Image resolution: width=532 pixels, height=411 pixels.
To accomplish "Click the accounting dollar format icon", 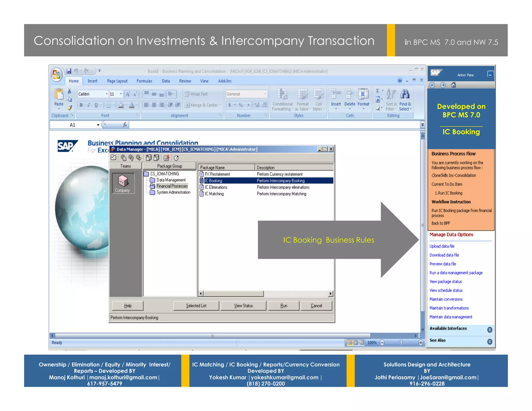I will pyautogui.click(x=230, y=105).
